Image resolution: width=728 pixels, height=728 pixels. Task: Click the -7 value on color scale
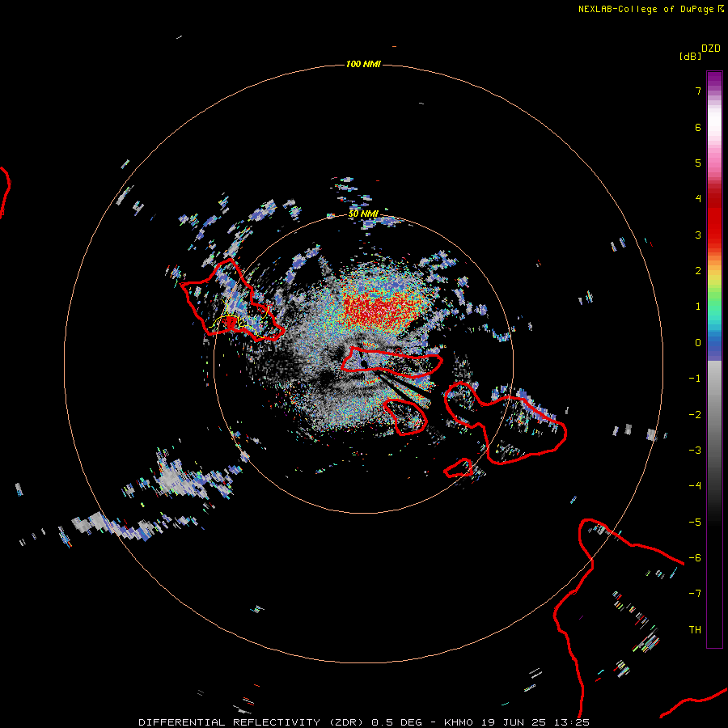[695, 594]
